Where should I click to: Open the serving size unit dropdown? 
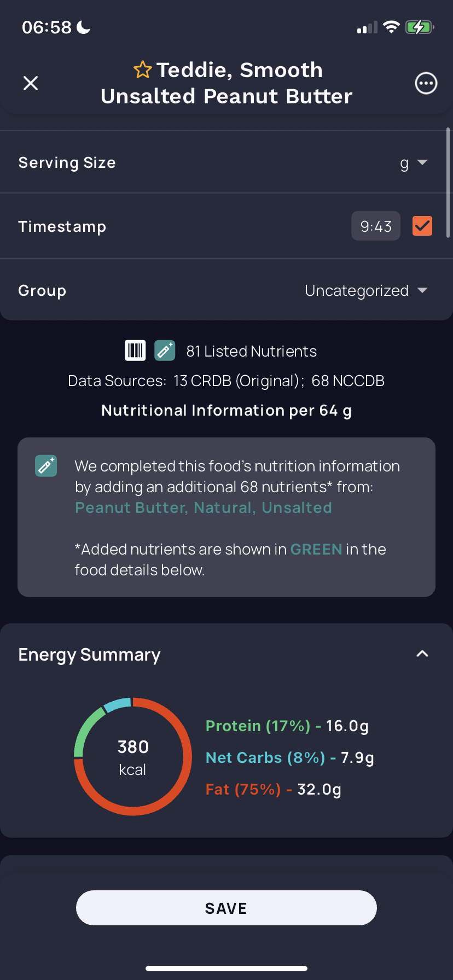pyautogui.click(x=414, y=163)
